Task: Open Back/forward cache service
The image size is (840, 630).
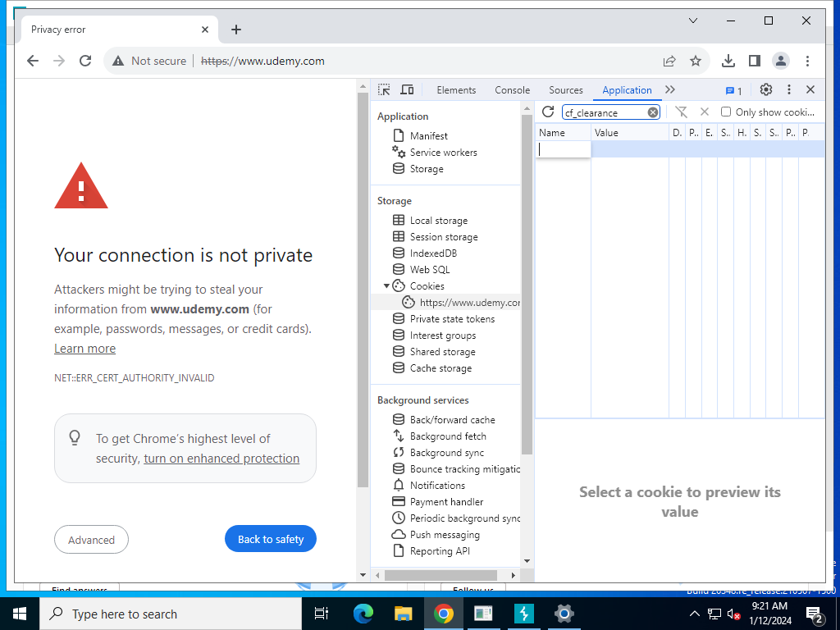Action: click(452, 419)
